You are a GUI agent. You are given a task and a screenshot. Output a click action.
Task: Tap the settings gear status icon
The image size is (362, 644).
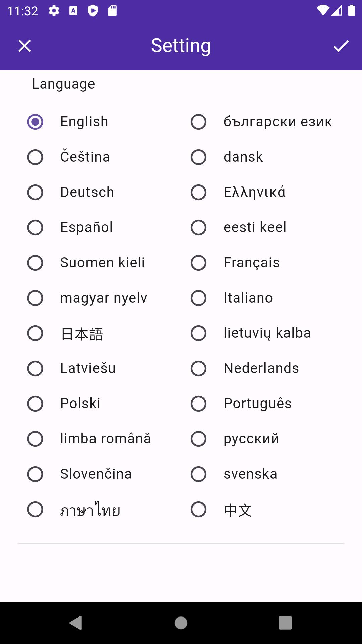(x=54, y=11)
